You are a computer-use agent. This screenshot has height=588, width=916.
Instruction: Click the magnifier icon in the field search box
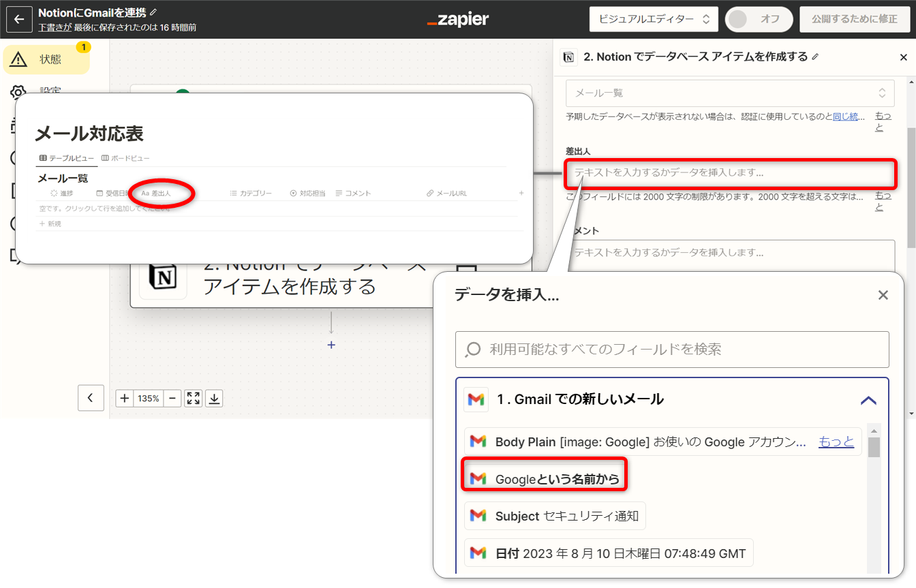(x=474, y=349)
